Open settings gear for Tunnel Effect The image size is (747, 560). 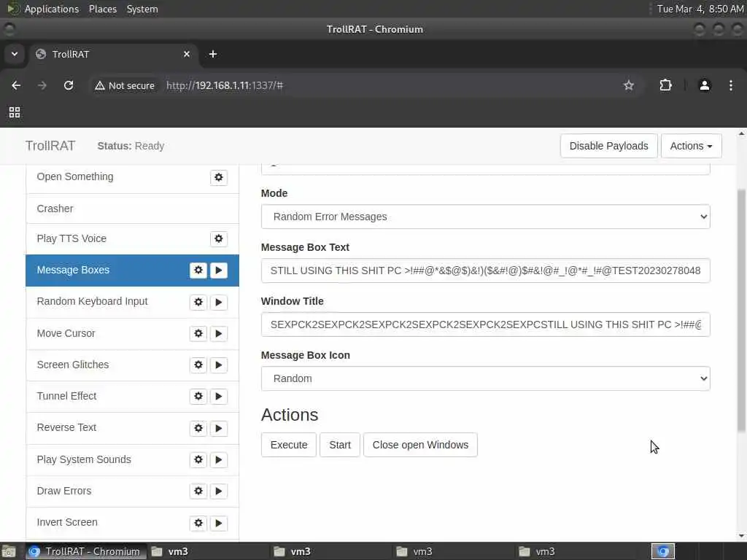[198, 396]
